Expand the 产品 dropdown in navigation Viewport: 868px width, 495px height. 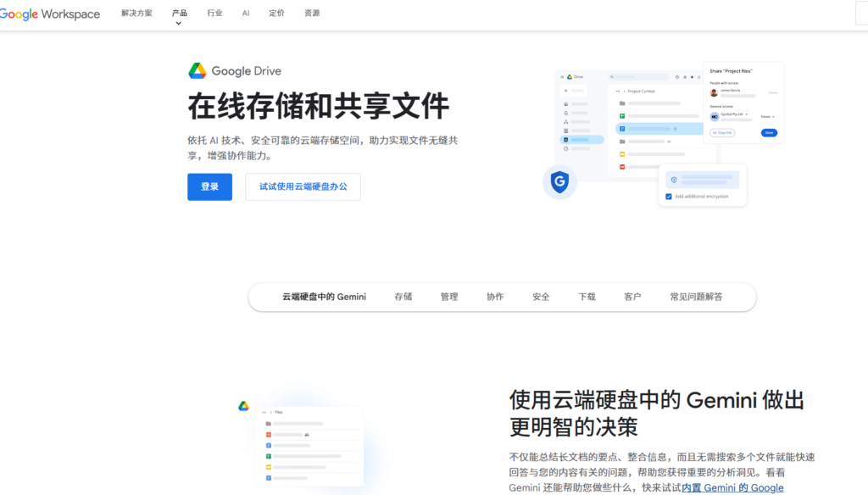click(178, 13)
